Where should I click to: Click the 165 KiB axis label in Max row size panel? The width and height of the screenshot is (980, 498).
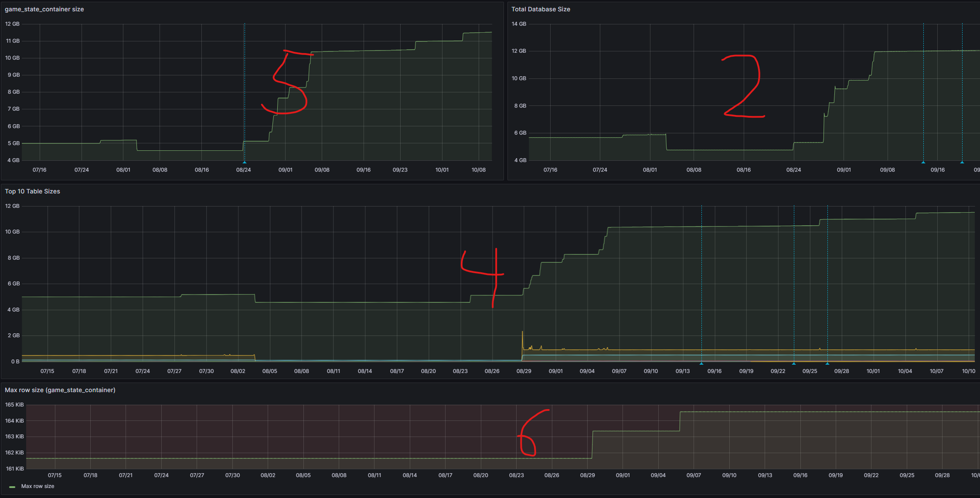(14, 404)
